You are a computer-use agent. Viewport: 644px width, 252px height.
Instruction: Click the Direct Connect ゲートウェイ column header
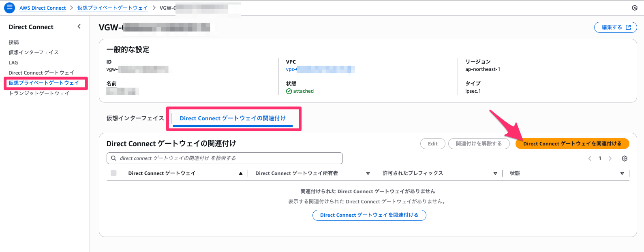[x=162, y=173]
